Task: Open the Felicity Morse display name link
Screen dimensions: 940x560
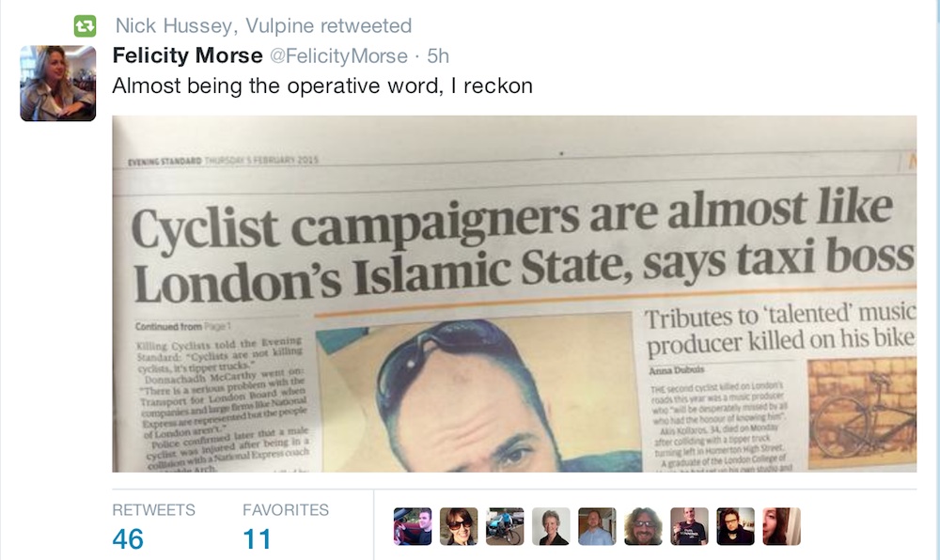Action: pyautogui.click(x=188, y=55)
